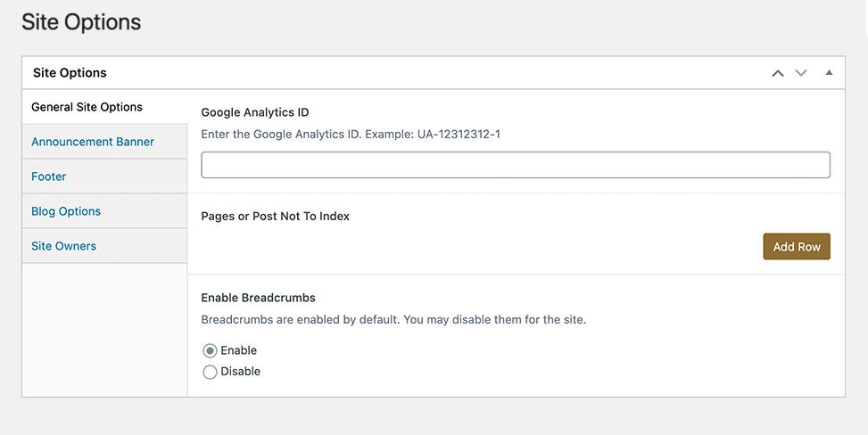Move the Site Options panel down
Screen dimensions: 868x435
click(x=801, y=73)
